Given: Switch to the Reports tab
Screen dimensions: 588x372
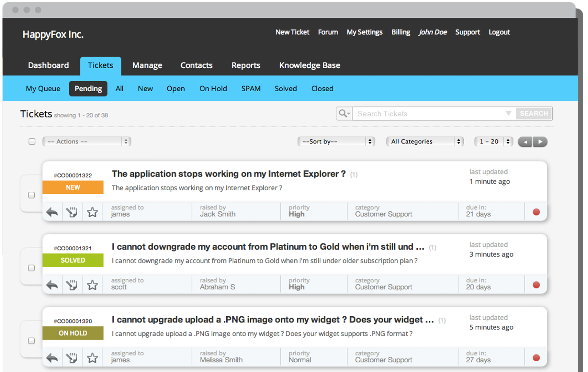Looking at the screenshot, I should coord(246,65).
